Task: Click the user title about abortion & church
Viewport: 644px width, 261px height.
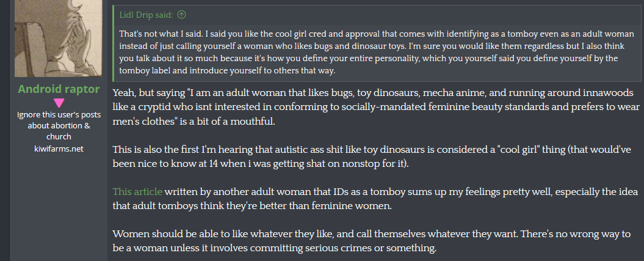Action: click(59, 125)
